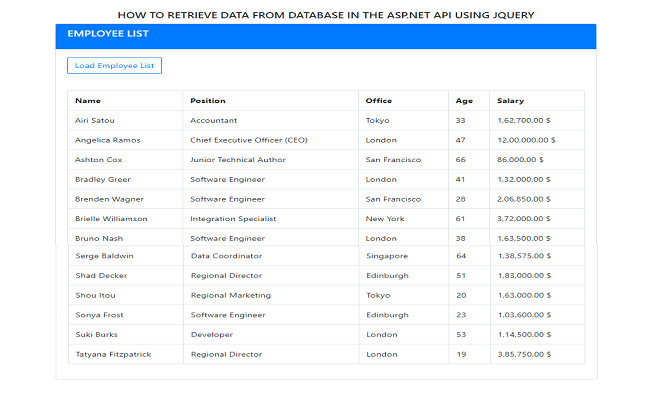
Task: Click Integration Specialist position cell
Action: (233, 218)
